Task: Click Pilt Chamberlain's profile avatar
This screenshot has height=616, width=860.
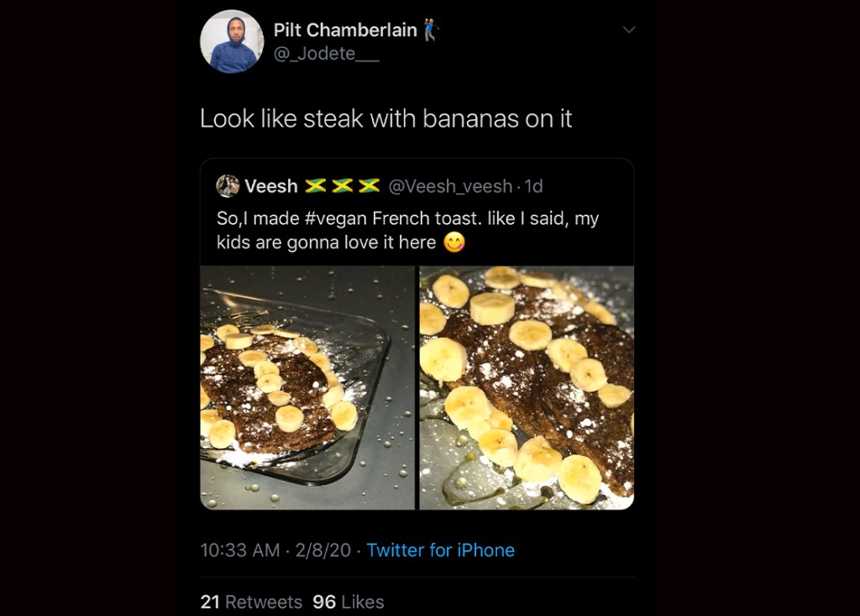Action: (232, 42)
